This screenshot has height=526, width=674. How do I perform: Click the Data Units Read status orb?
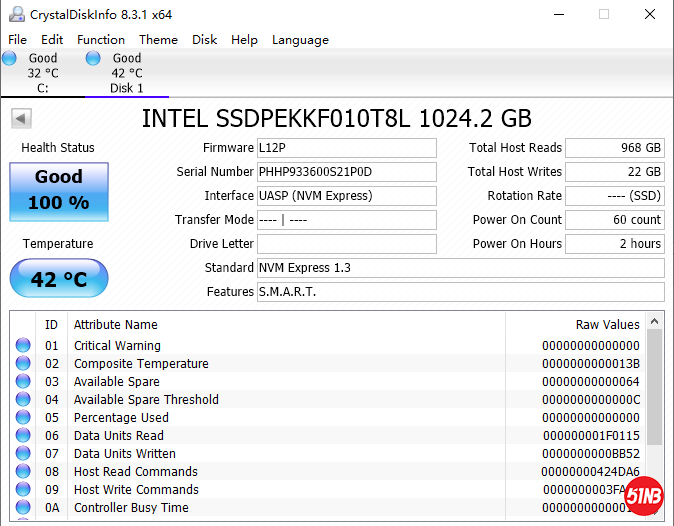23,436
